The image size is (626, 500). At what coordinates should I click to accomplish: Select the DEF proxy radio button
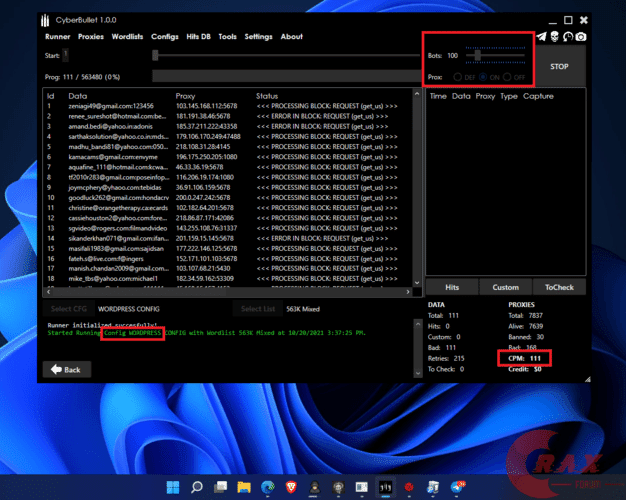[458, 77]
